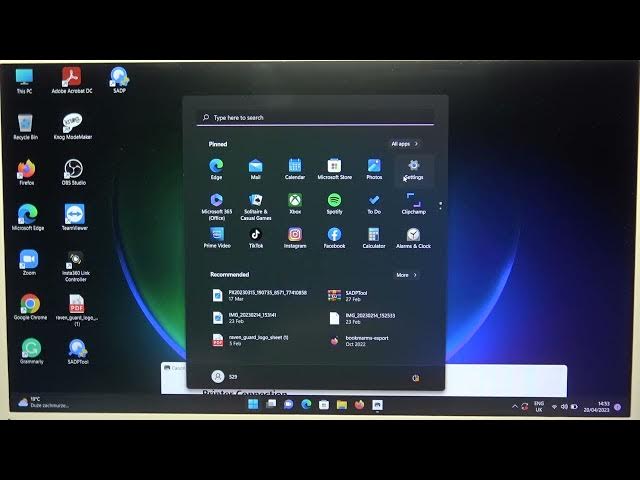Open the recommended file dated 17 Mar
The image size is (640, 480).
[x=260, y=296]
